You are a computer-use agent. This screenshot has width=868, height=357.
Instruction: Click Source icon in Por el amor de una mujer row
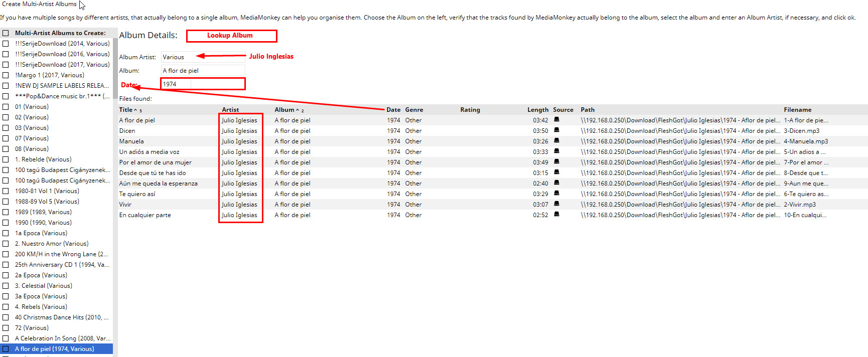[x=556, y=162]
